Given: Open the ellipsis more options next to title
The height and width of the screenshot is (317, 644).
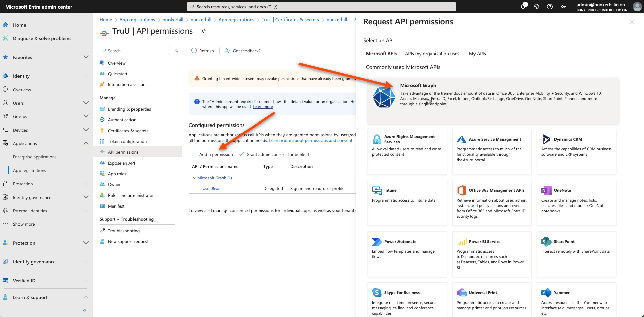Looking at the screenshot, I should click(x=214, y=31).
